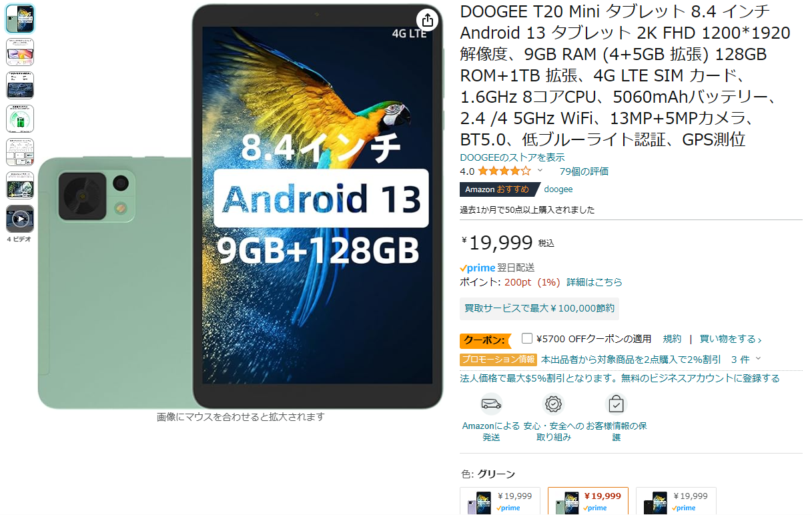View the battery feature thumbnail
The width and height of the screenshot is (812, 515).
pos(20,119)
